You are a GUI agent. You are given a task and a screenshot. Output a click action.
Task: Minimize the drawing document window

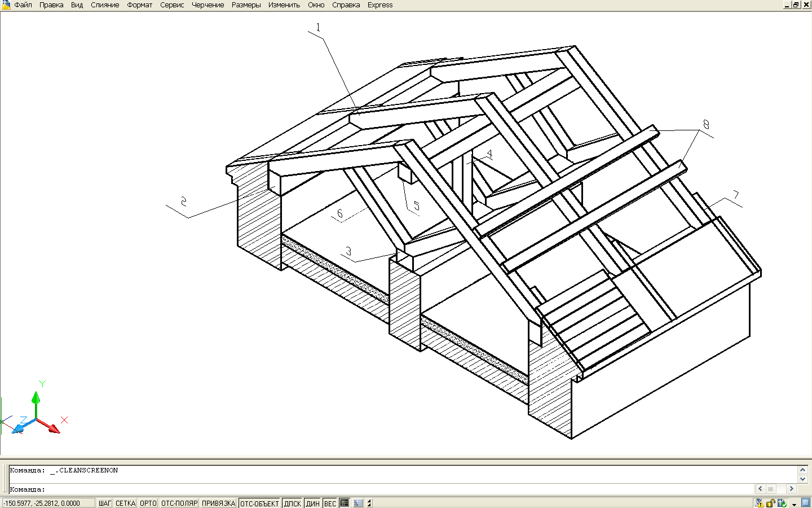787,5
